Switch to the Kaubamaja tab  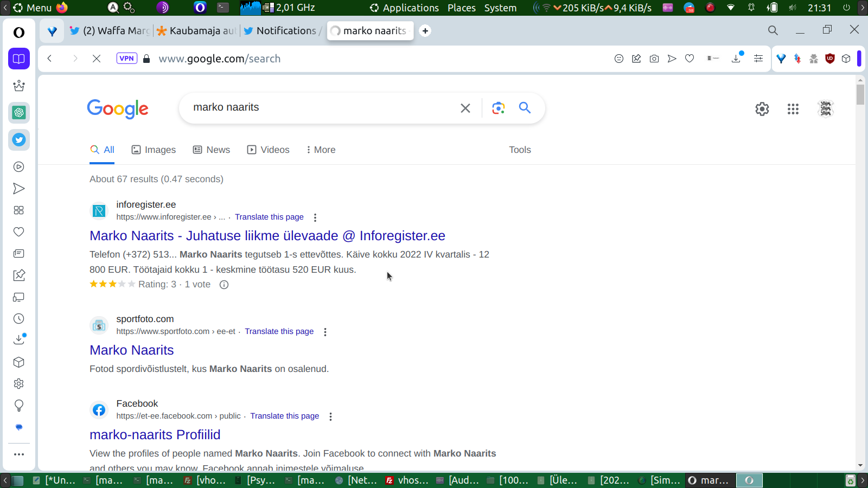pyautogui.click(x=196, y=31)
